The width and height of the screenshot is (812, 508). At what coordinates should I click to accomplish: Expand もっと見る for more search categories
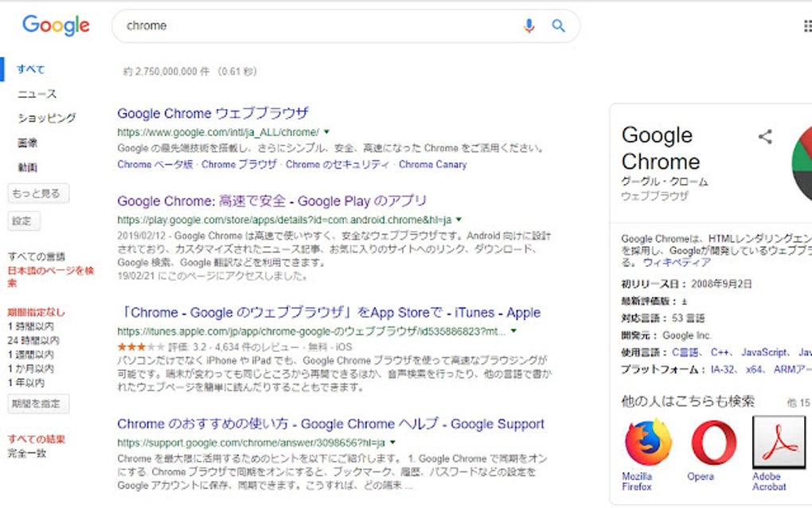click(37, 193)
